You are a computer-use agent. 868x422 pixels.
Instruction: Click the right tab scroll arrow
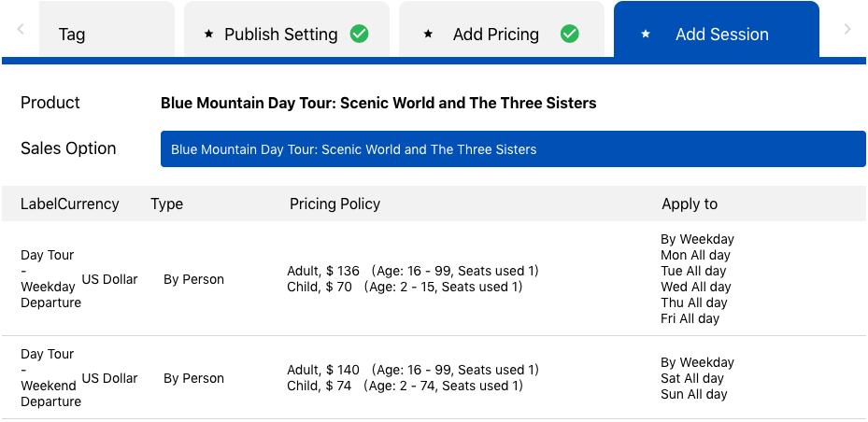pyautogui.click(x=847, y=30)
